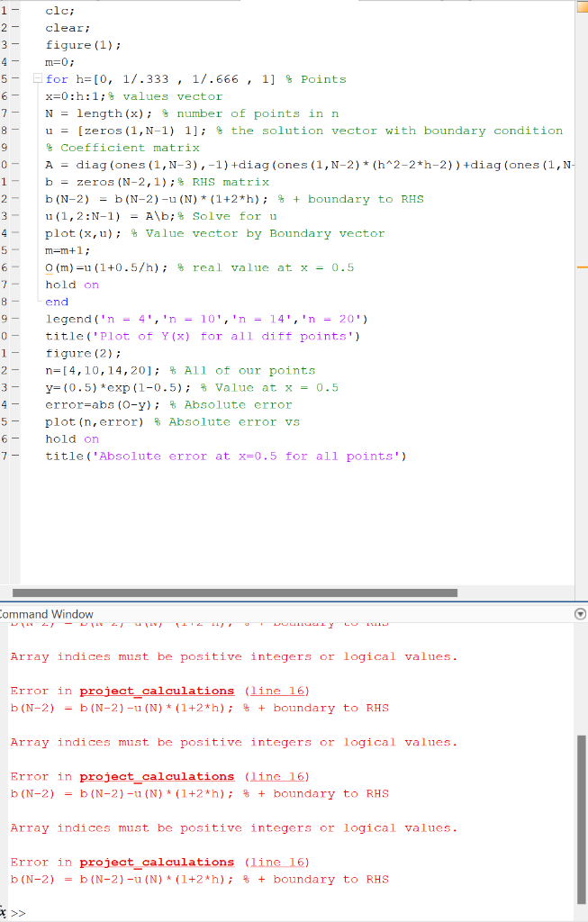Place cursor on the blue 'end' keyword
This screenshot has width=588, height=922.
(57, 302)
